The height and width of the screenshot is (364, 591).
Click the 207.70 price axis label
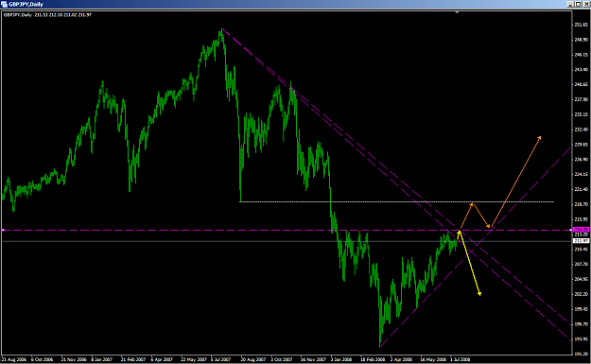(581, 264)
